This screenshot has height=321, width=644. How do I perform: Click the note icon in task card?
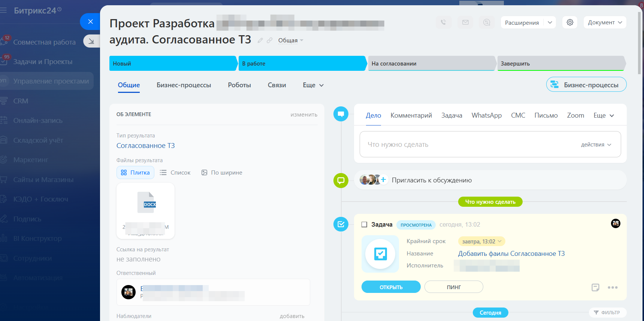595,287
